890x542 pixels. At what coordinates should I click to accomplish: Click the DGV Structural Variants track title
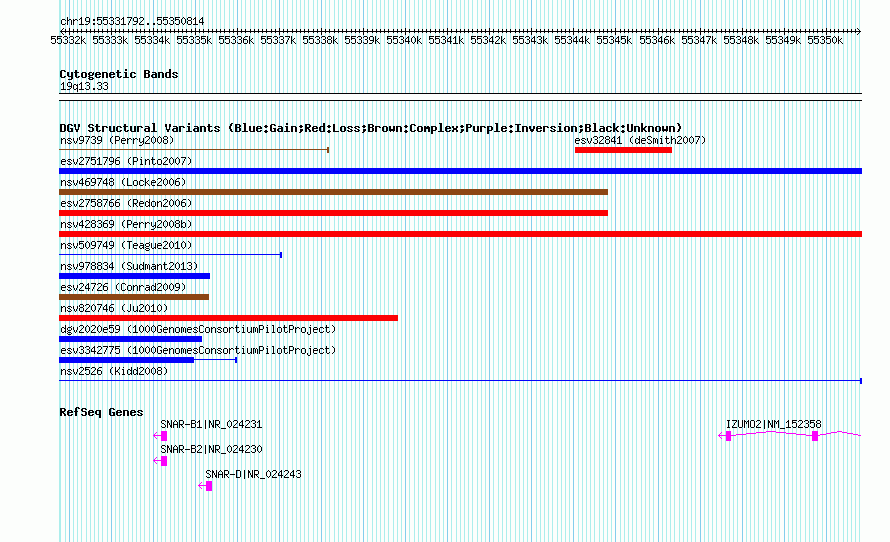(371, 128)
